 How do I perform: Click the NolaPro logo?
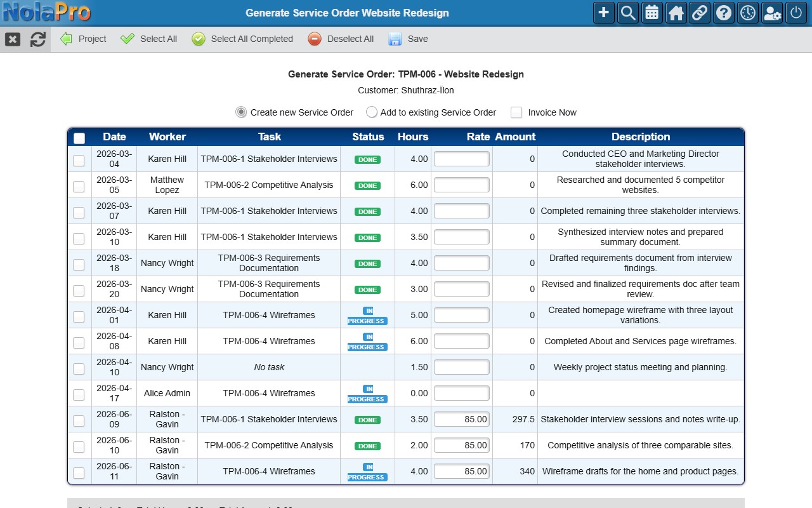pos(47,13)
